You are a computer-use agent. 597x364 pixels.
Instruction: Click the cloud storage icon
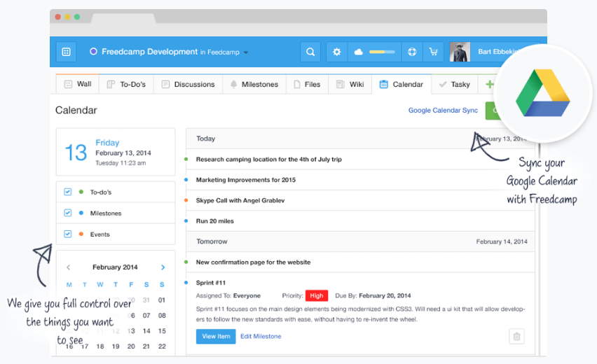pos(358,52)
